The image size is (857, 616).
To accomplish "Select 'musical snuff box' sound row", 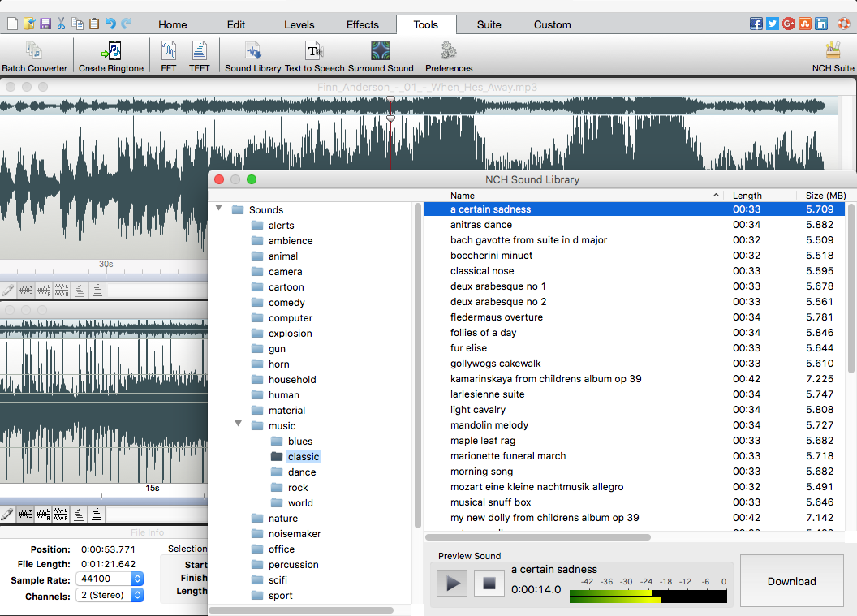I will (635, 502).
